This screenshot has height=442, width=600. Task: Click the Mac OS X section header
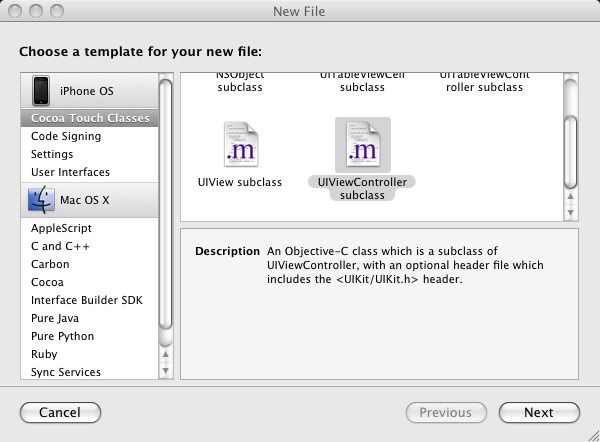coord(90,200)
